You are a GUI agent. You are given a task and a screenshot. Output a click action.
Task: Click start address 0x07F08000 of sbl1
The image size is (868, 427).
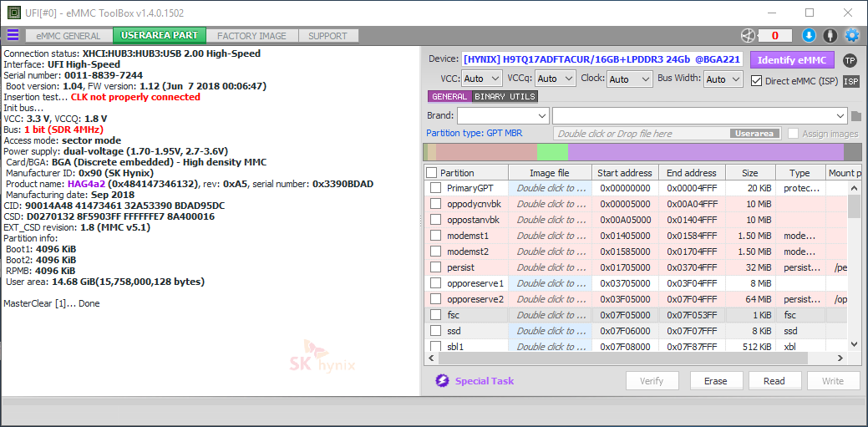click(625, 347)
